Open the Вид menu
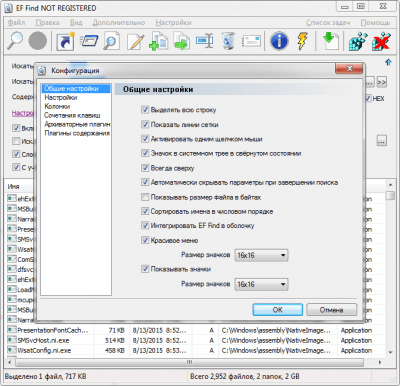 (x=76, y=23)
